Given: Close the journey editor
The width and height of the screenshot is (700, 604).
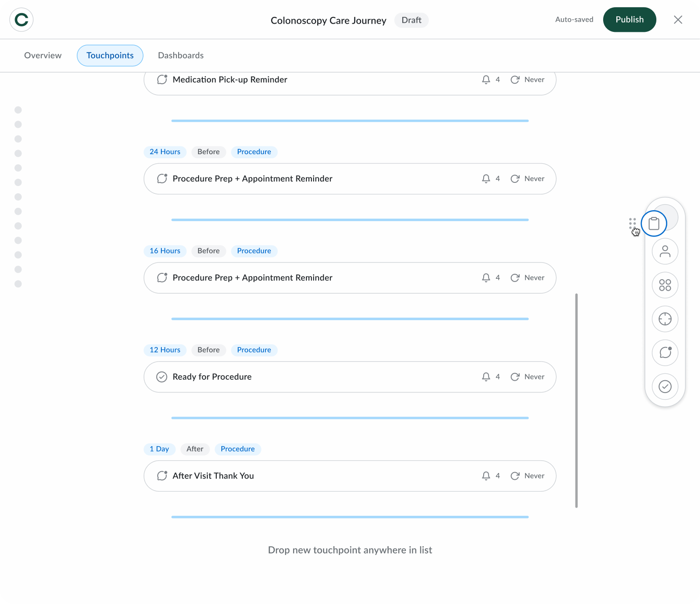Looking at the screenshot, I should click(x=678, y=20).
